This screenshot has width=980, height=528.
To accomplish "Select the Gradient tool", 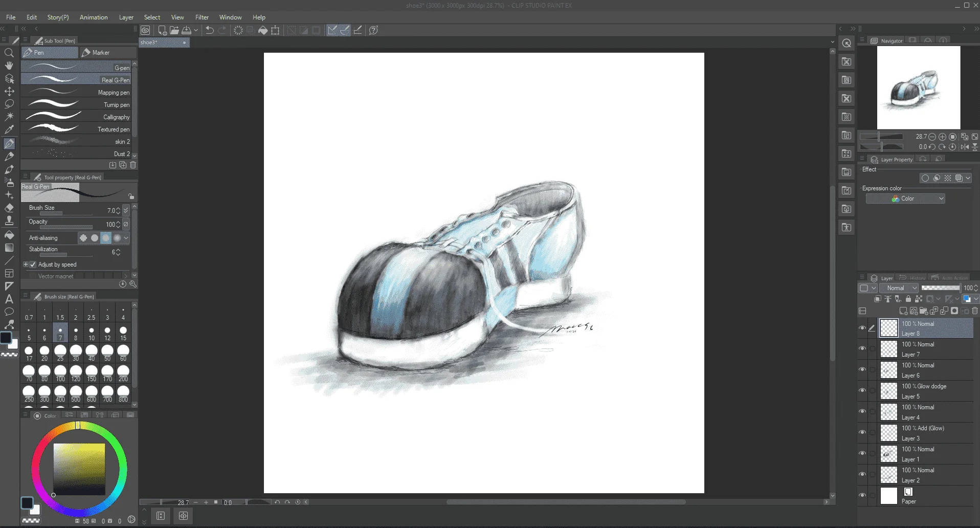I will click(9, 248).
